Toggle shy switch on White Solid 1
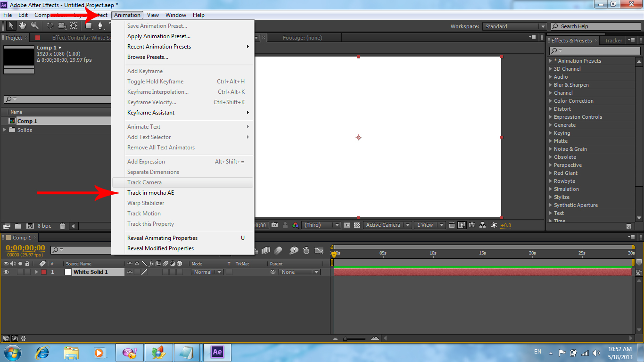644x362 pixels. coord(130,272)
